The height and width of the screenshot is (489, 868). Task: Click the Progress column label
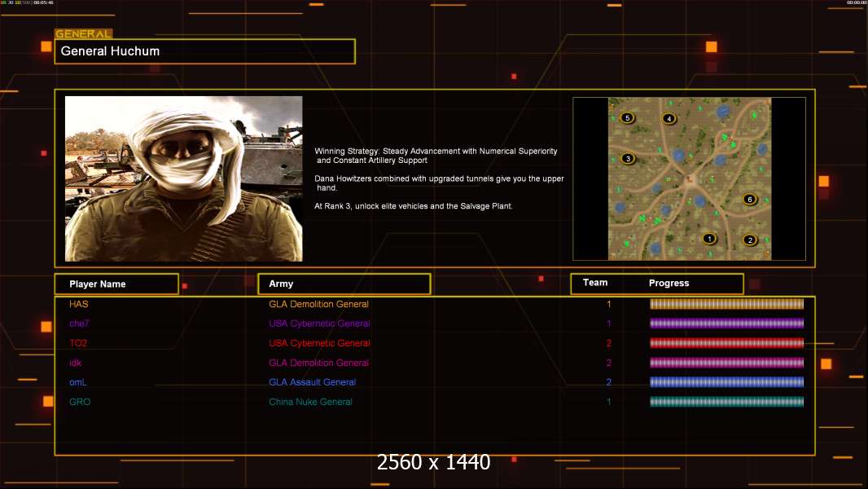click(x=669, y=283)
